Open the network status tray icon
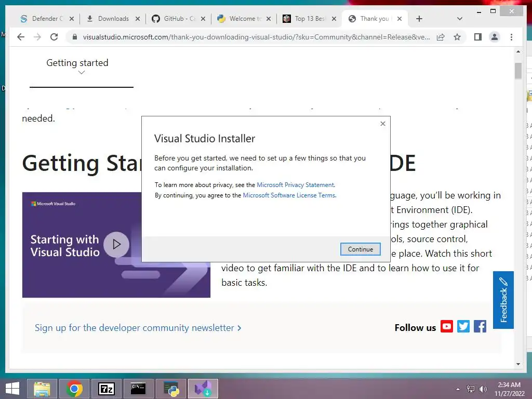 tap(471, 389)
